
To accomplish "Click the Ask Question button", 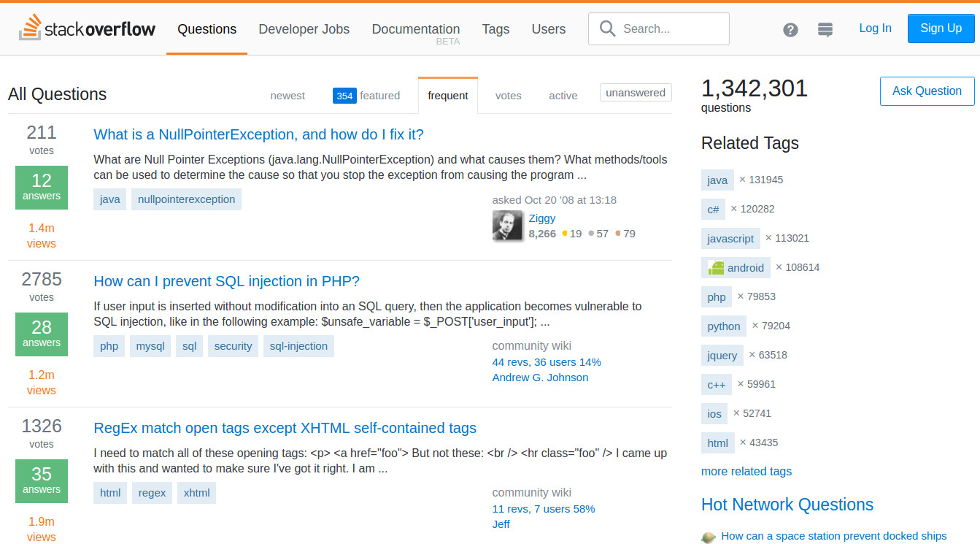I will pos(927,91).
